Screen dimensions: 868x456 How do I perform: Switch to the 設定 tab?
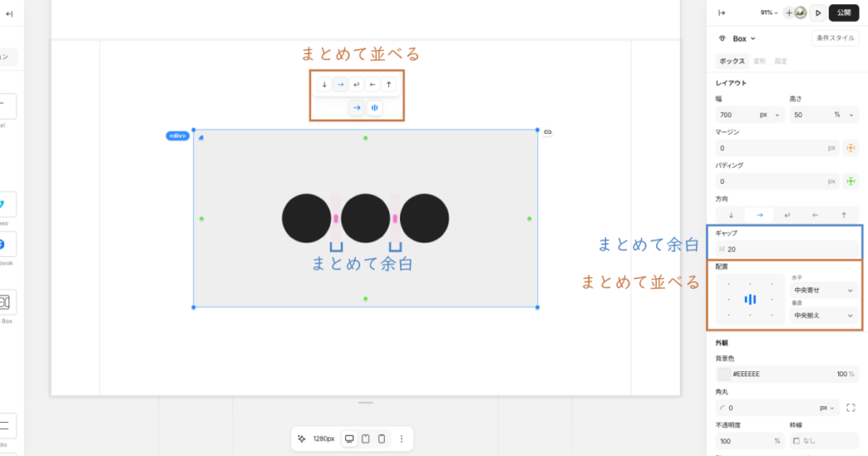781,61
